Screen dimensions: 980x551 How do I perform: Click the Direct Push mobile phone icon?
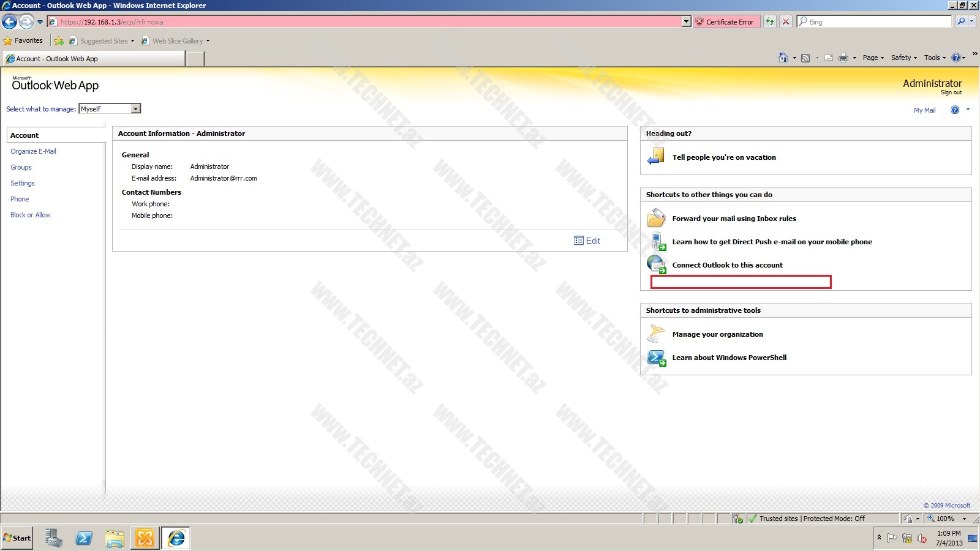(657, 241)
